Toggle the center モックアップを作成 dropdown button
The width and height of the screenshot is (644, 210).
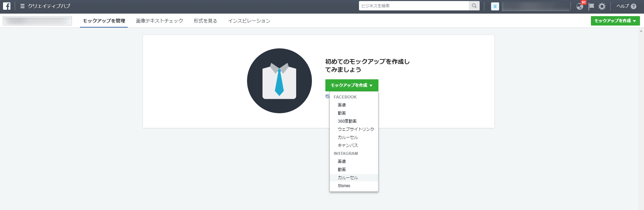click(x=352, y=85)
